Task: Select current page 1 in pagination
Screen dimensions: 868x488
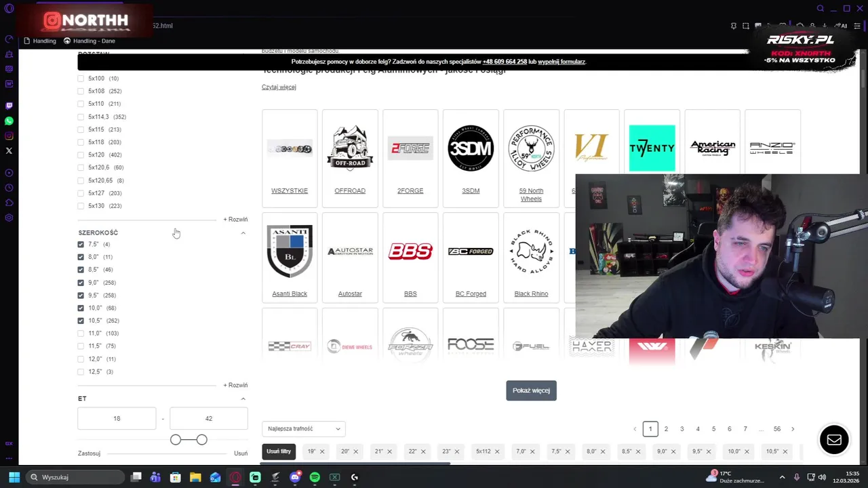Action: [x=650, y=428]
